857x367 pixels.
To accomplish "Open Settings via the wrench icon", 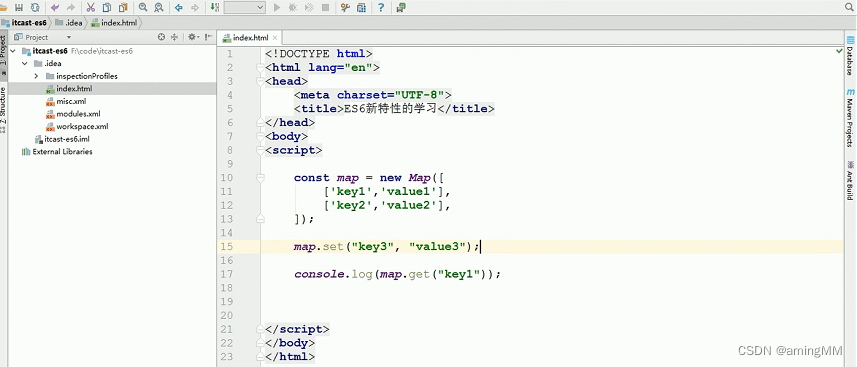I will [x=345, y=8].
